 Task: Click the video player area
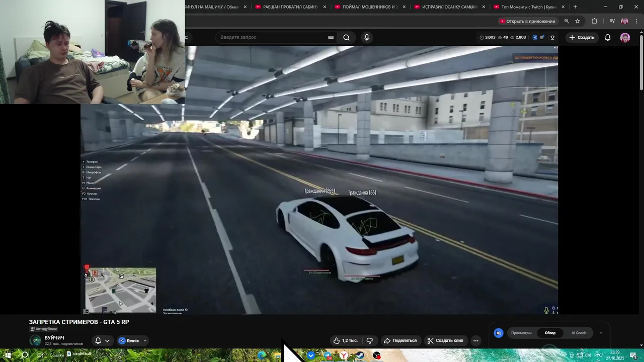[319, 180]
